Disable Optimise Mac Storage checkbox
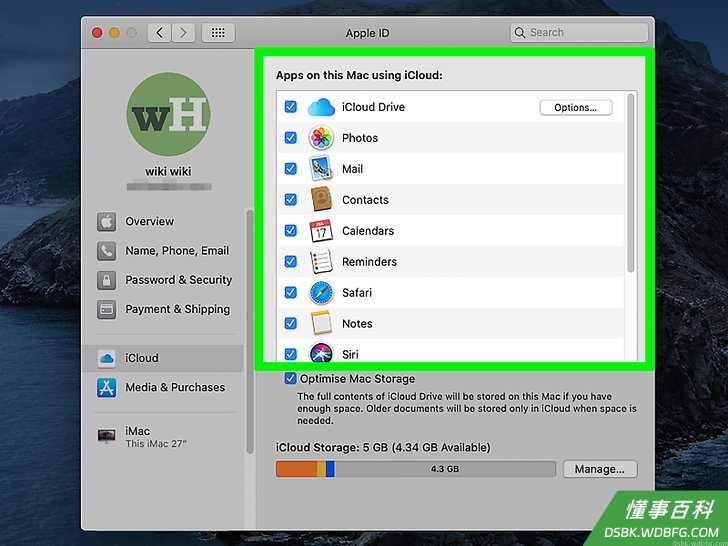This screenshot has width=728, height=546. coord(290,378)
